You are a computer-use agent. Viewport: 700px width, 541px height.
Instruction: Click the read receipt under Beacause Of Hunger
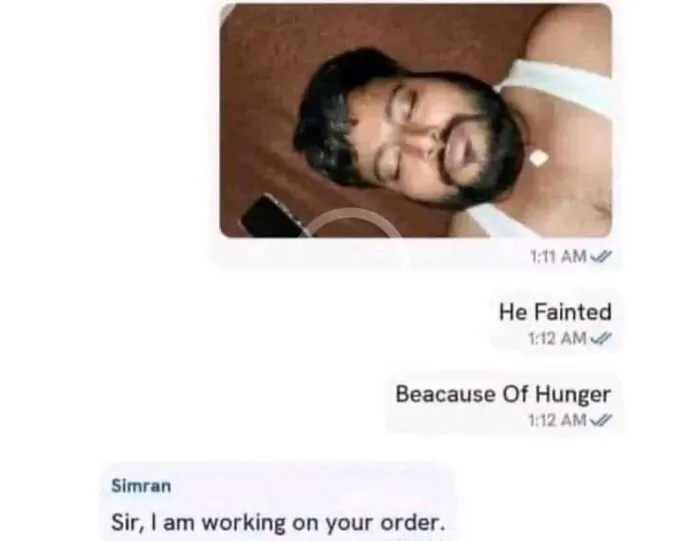(x=601, y=420)
